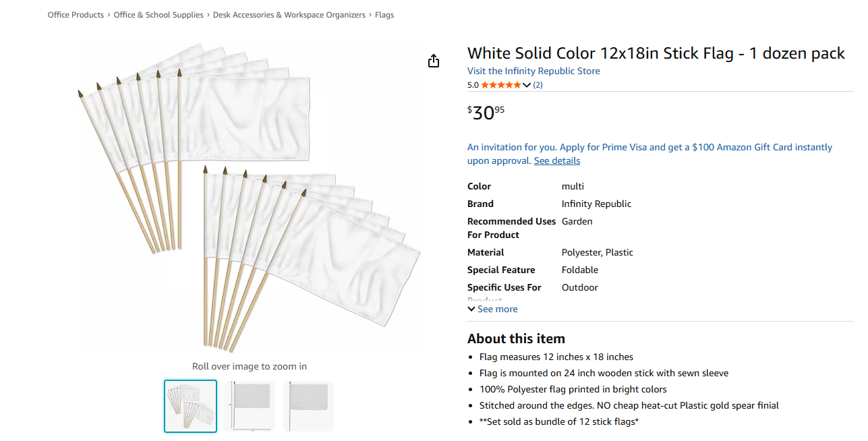Image resolution: width=868 pixels, height=441 pixels.
Task: Click the orange five-star rating icons
Action: pos(500,85)
